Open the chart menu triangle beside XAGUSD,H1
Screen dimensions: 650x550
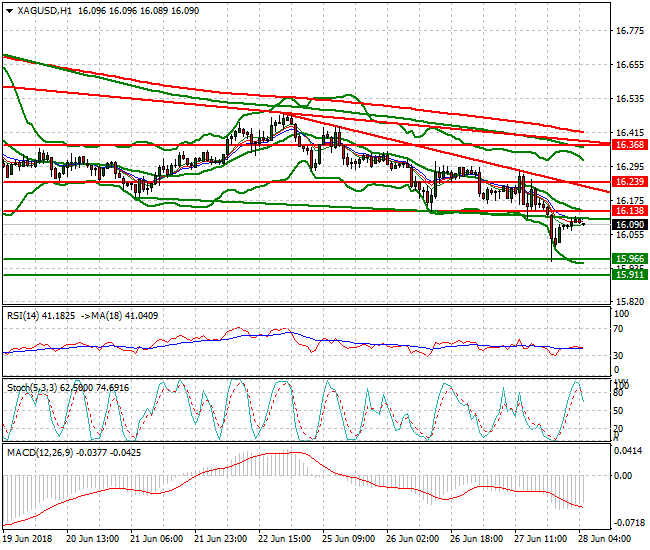point(10,11)
